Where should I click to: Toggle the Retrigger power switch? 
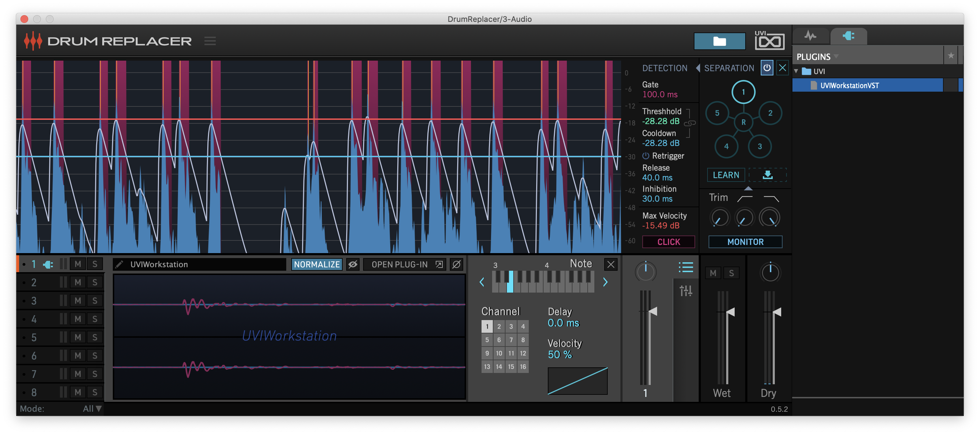point(645,156)
